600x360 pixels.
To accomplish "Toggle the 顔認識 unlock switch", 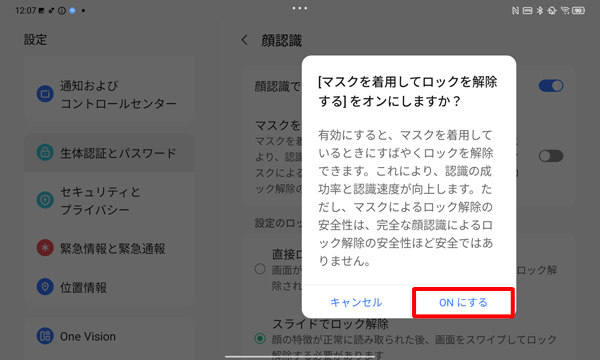I will point(551,86).
